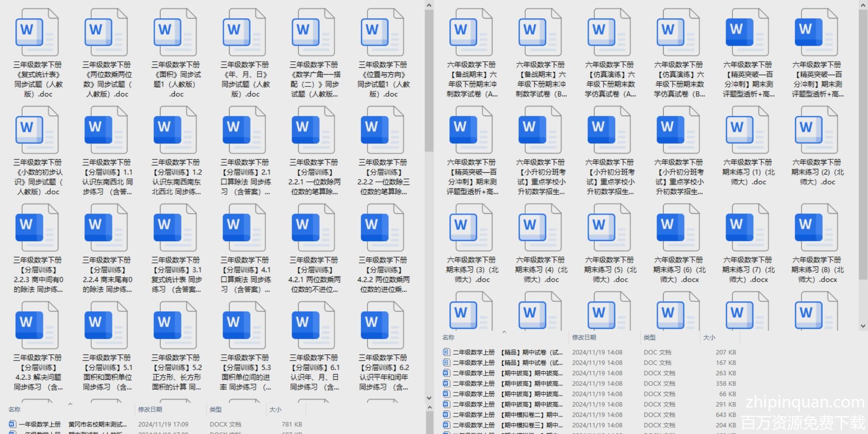Click the left pane vertical scrollbar thumb

pos(429,80)
